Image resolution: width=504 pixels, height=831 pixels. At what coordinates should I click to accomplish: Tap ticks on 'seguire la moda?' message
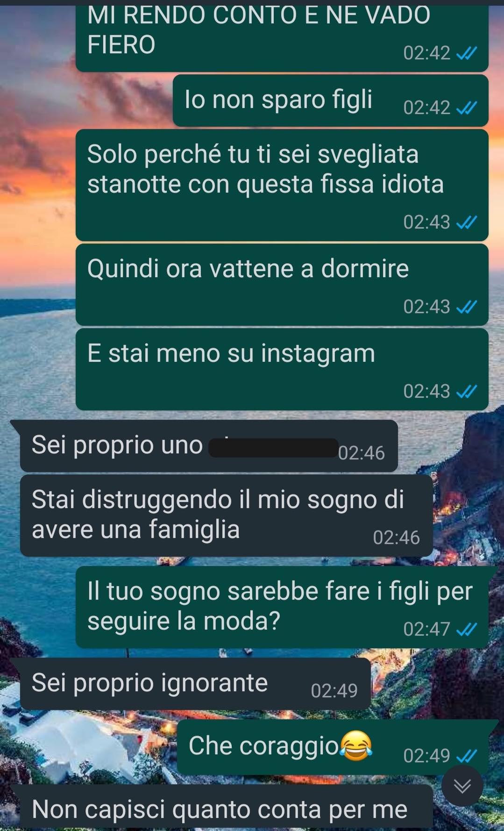[466, 629]
